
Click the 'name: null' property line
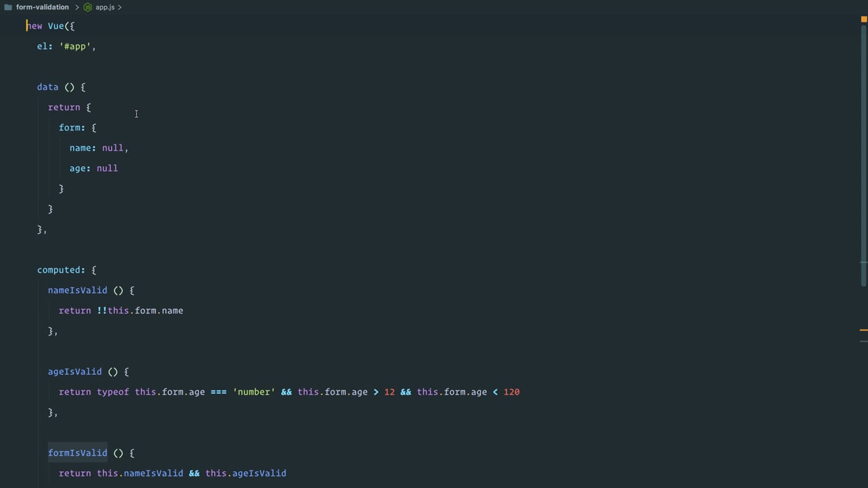(99, 148)
